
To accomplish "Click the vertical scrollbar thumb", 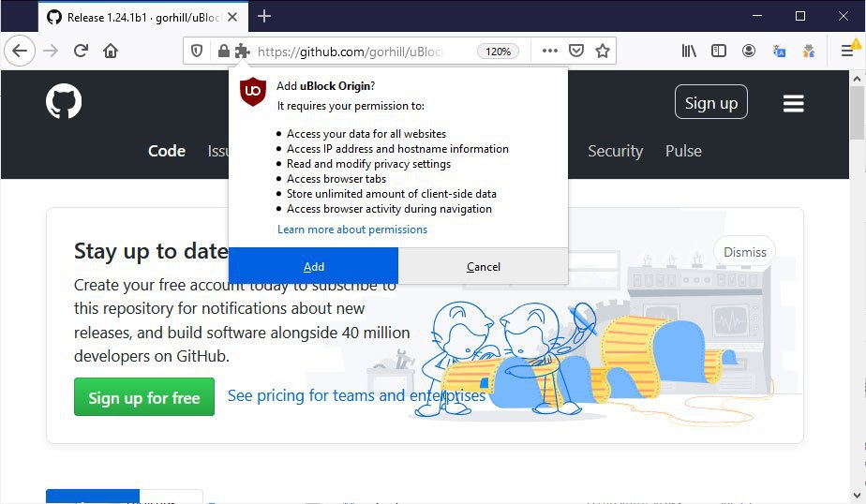I will tap(858, 112).
